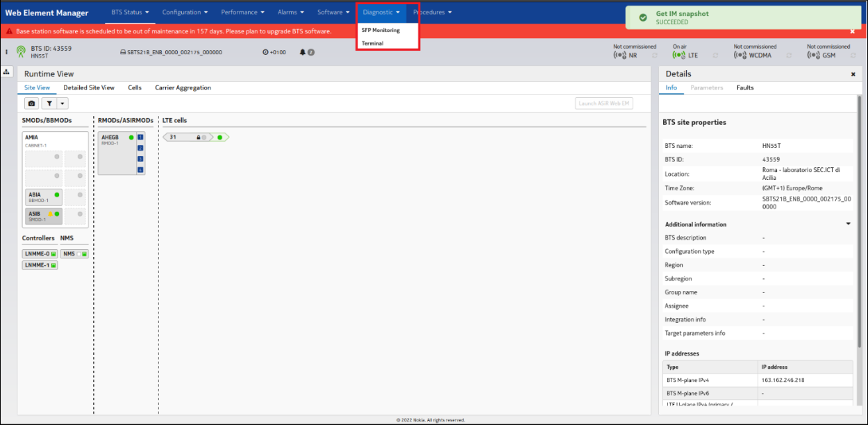Switch to the Carrier Aggregation tab
868x425 pixels.
tap(183, 87)
